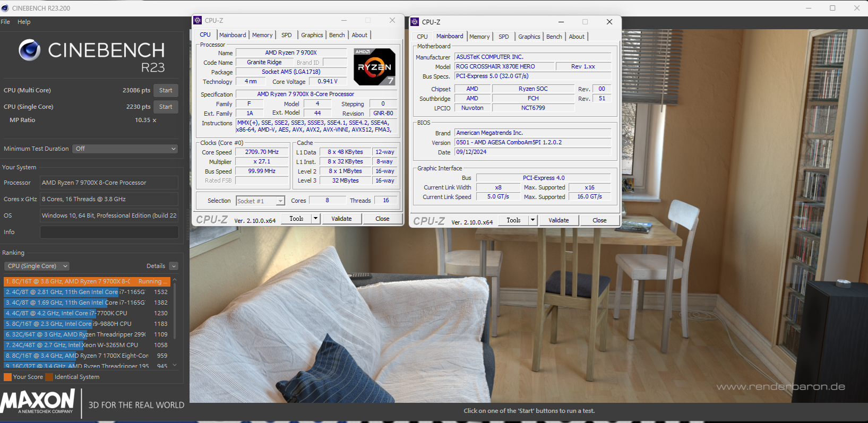The height and width of the screenshot is (423, 868).
Task: Click the Identical System legend swatch
Action: pos(49,377)
